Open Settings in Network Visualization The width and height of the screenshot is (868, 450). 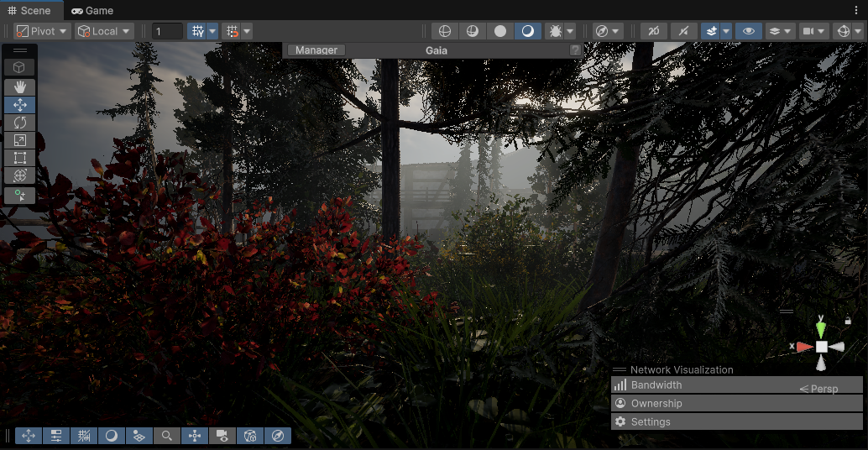tap(737, 421)
